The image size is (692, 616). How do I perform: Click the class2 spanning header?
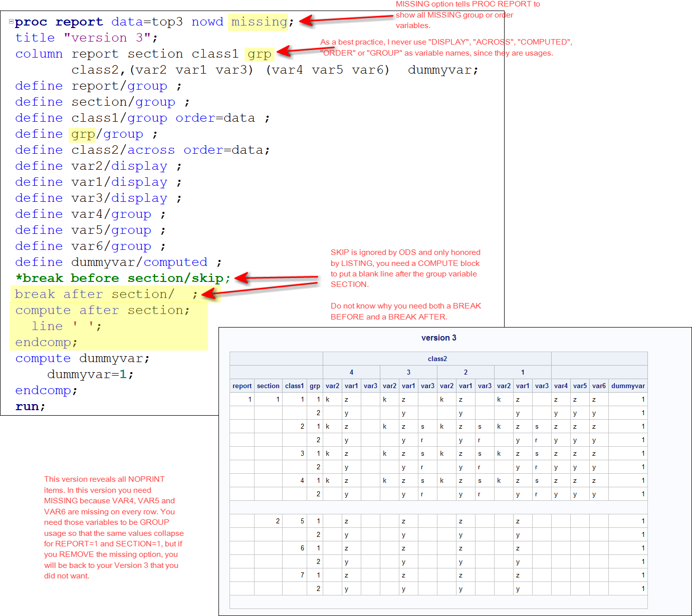437,359
